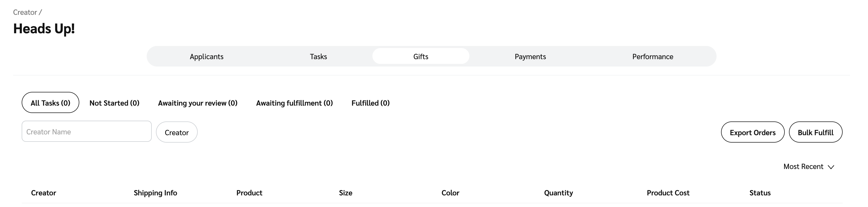
Task: Expand the Most Recent sort dropdown
Action: [803, 167]
